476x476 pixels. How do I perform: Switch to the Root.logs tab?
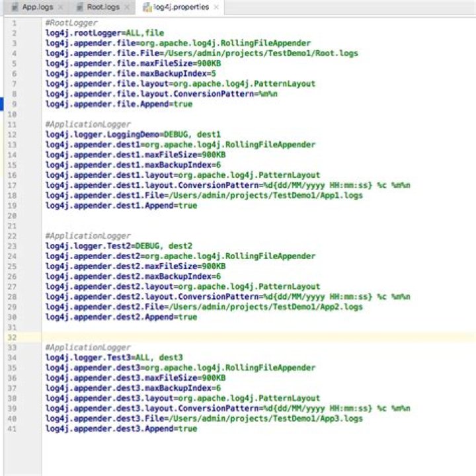point(103,7)
